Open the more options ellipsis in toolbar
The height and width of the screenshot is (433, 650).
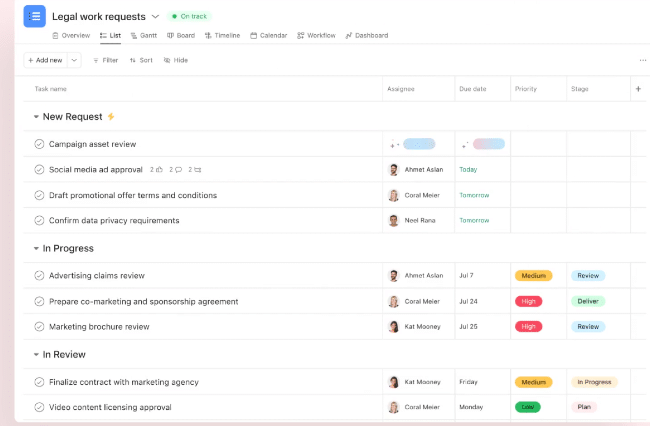point(642,60)
